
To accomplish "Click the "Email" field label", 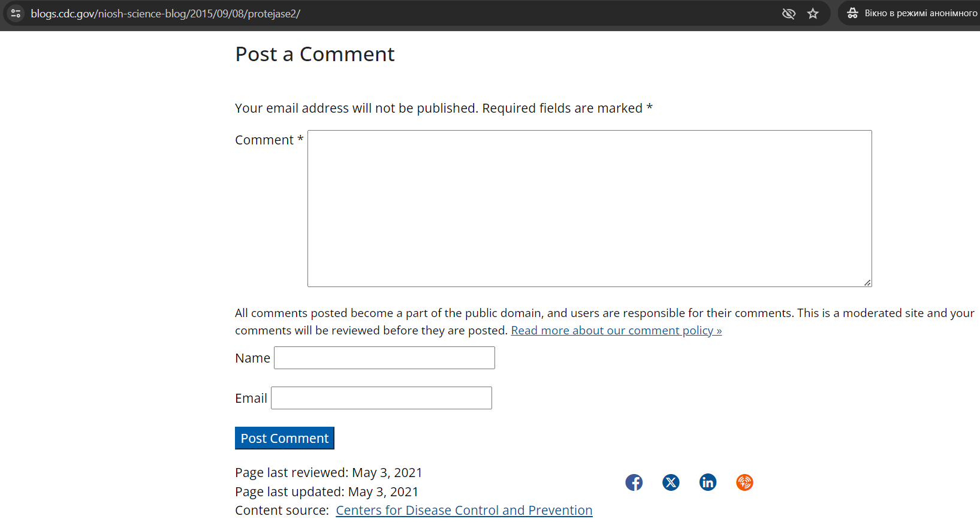I will [x=251, y=399].
